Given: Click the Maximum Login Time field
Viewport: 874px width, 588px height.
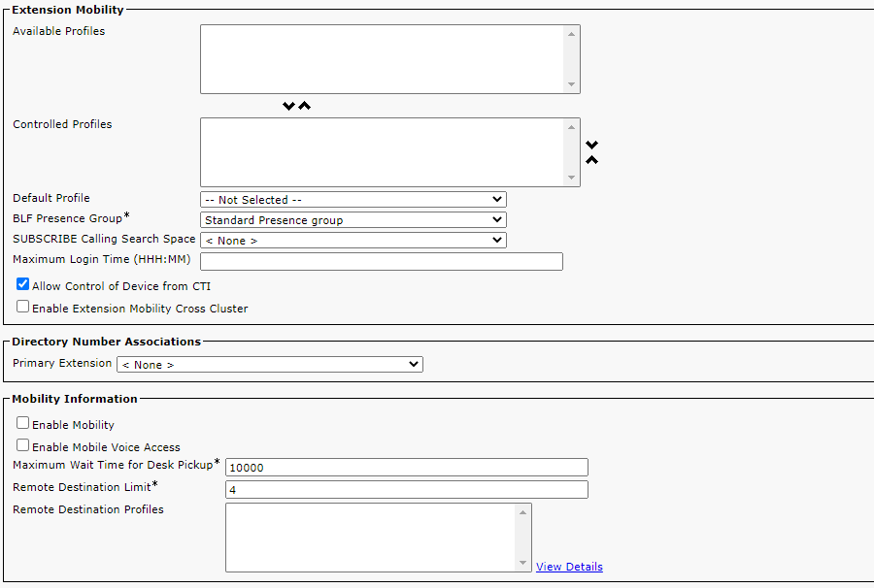Looking at the screenshot, I should point(381,261).
